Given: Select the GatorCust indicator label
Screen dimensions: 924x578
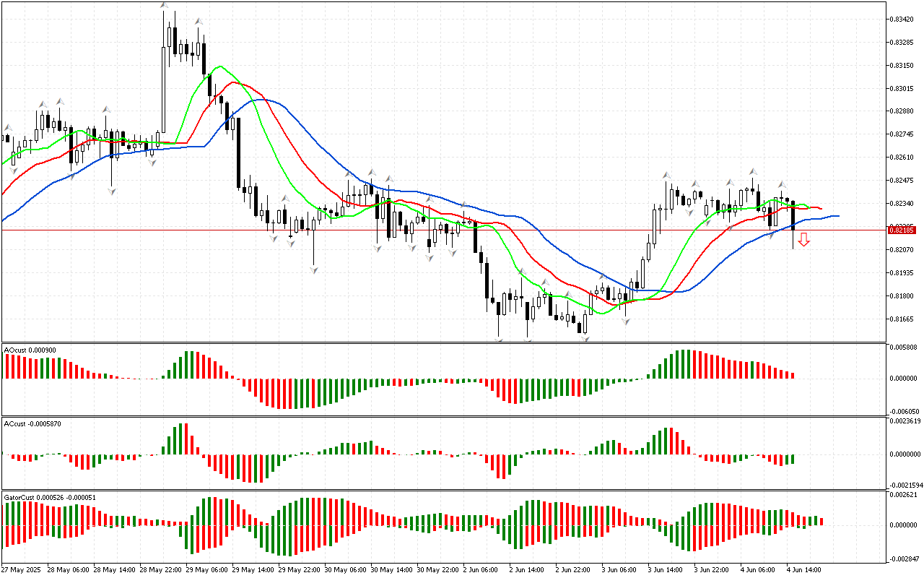Looking at the screenshot, I should (x=50, y=497).
